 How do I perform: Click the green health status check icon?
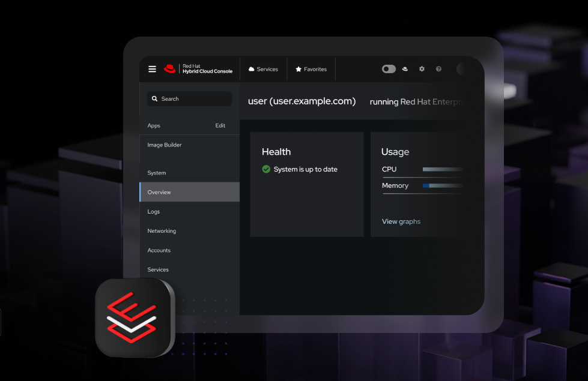click(266, 169)
